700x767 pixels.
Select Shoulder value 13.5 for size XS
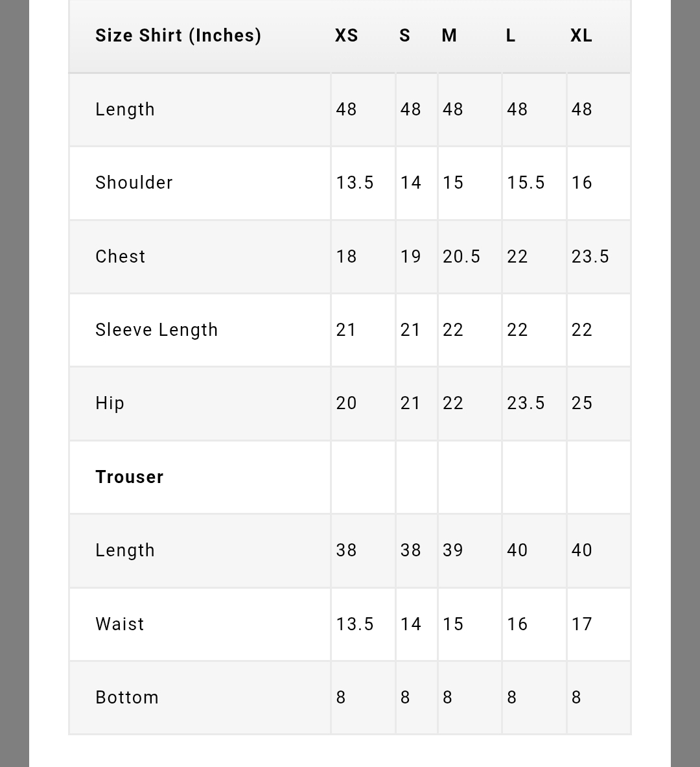355,183
